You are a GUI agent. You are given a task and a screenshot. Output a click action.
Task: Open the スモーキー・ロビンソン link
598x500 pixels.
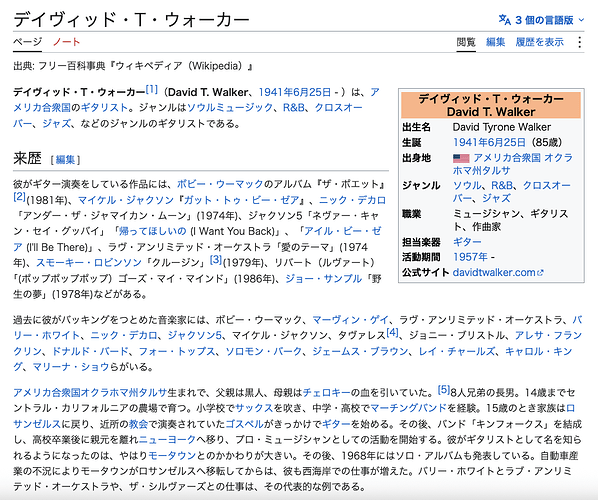(x=89, y=263)
